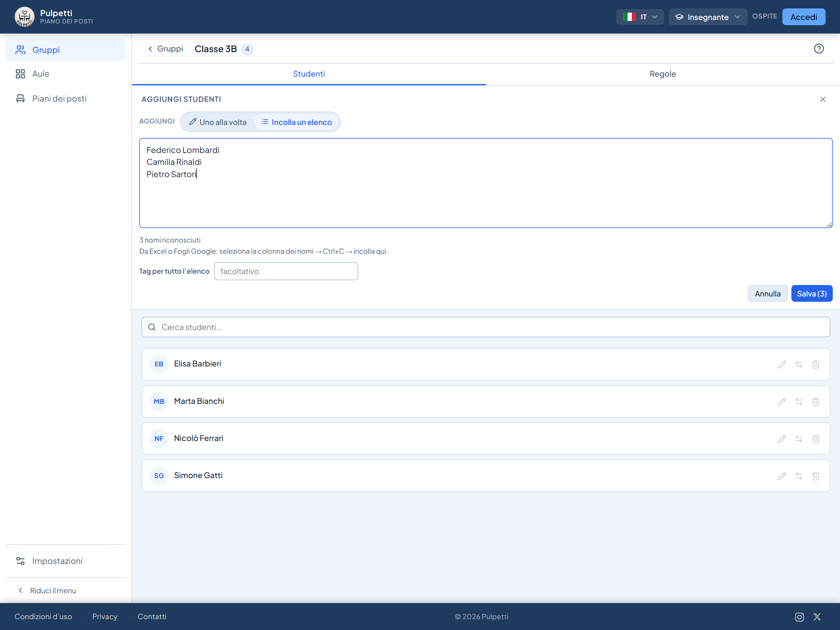Expand the Insegnante role dropdown
Screen dimensions: 840x630
(x=708, y=17)
